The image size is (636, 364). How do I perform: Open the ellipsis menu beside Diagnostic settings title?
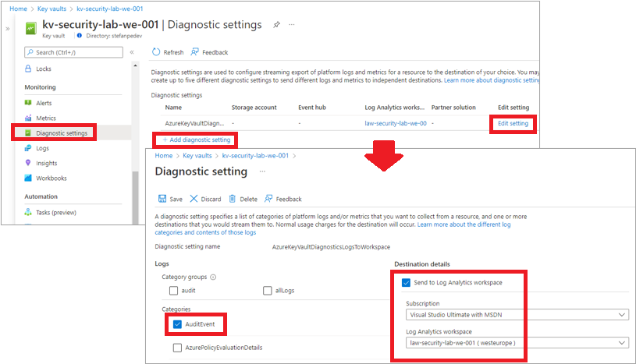pos(292,25)
